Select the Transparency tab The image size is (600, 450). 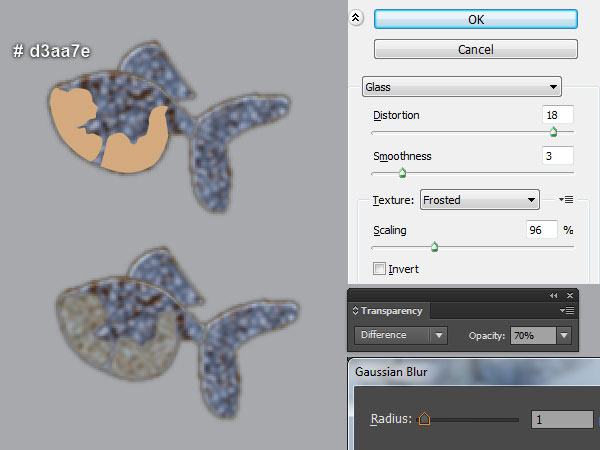point(391,311)
